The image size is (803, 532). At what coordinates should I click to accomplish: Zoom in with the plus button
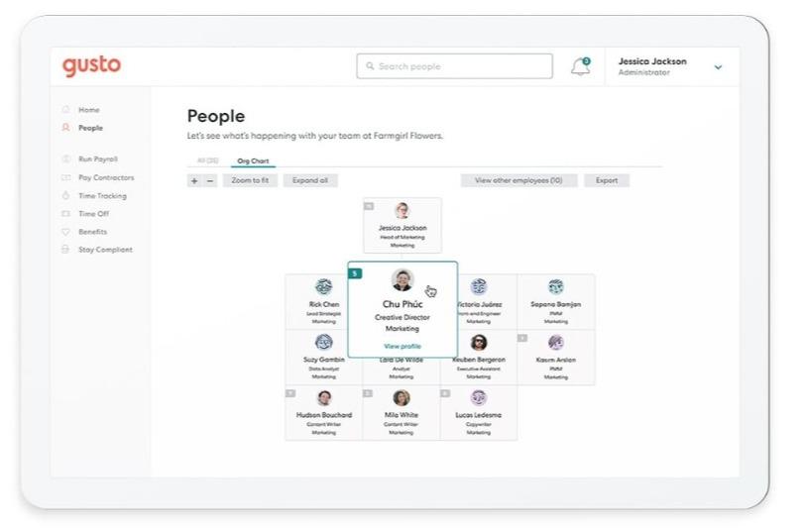click(x=194, y=180)
